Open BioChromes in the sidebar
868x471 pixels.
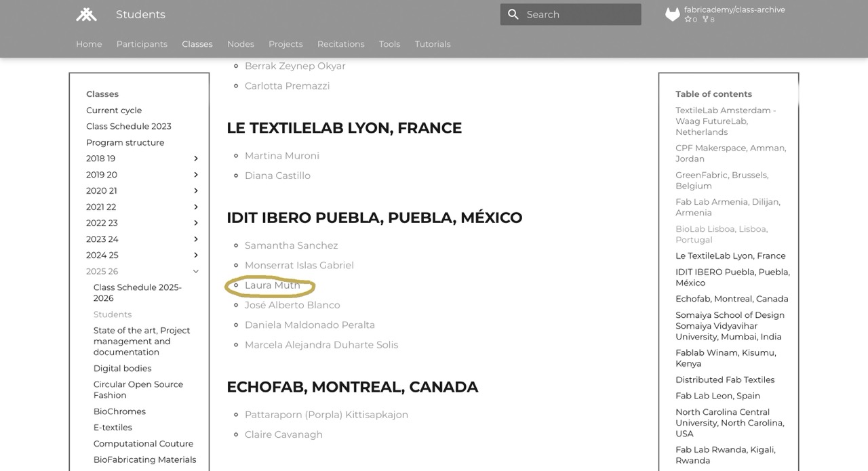coord(119,411)
